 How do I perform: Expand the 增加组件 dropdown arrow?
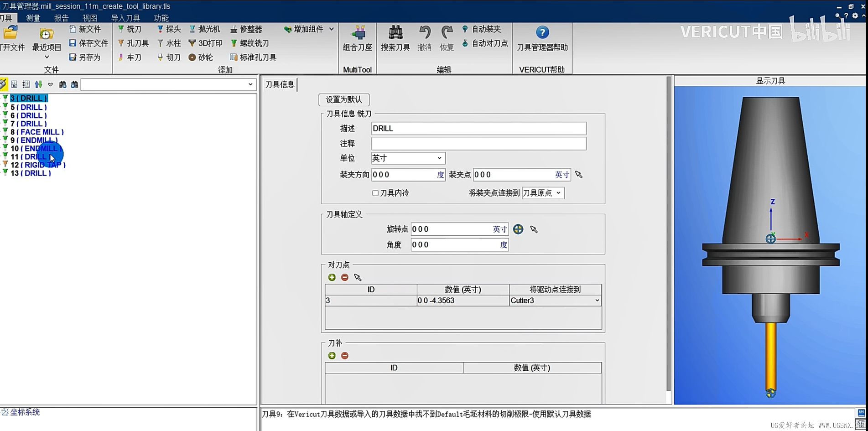(x=332, y=29)
